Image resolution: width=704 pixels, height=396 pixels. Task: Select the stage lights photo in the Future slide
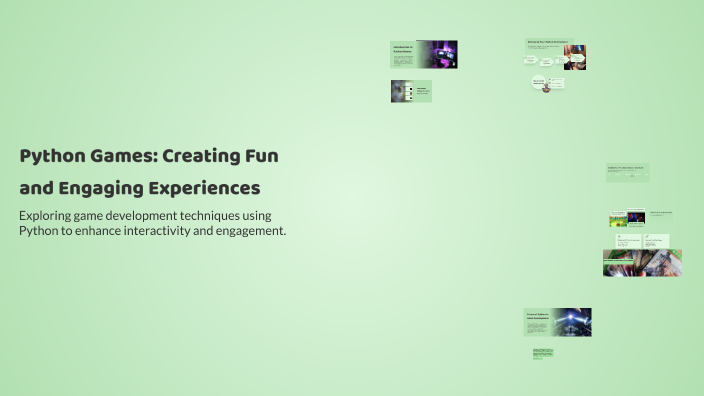571,322
